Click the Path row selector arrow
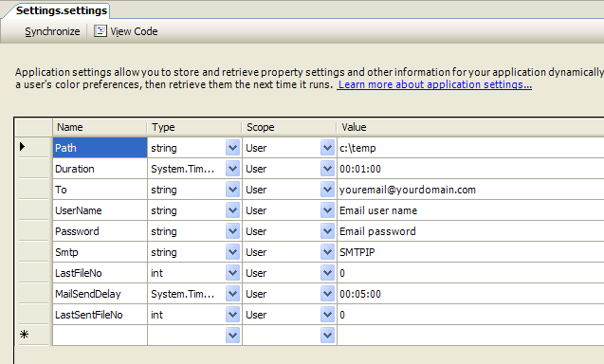 coord(23,146)
